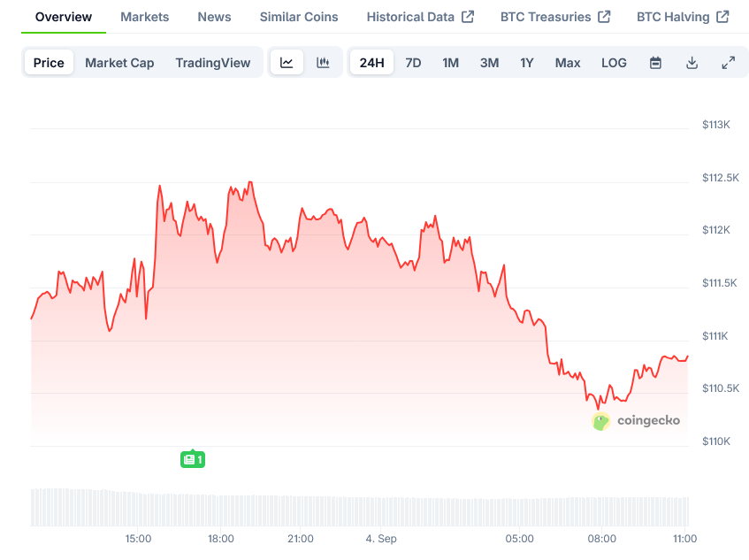Click the $111.5K axis label
This screenshot has height=560, width=749.
click(720, 283)
